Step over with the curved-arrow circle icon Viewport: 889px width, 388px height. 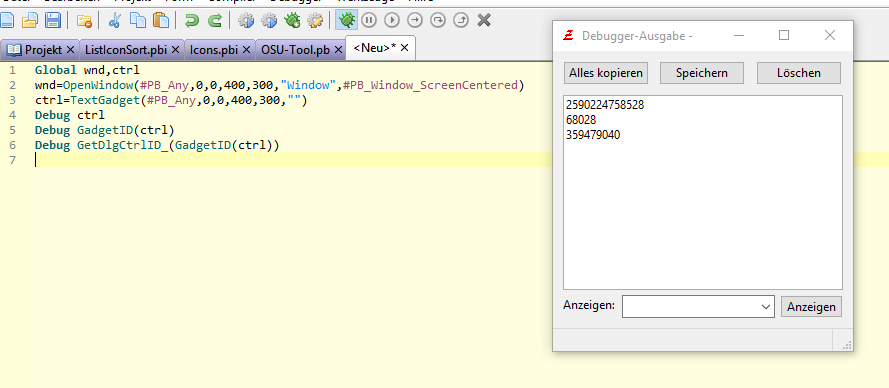click(438, 20)
